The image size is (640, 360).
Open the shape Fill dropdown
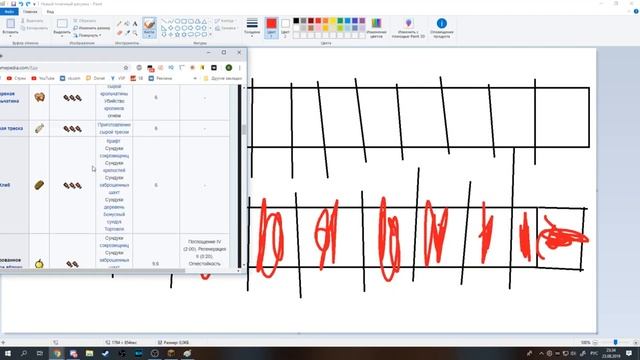(x=226, y=29)
